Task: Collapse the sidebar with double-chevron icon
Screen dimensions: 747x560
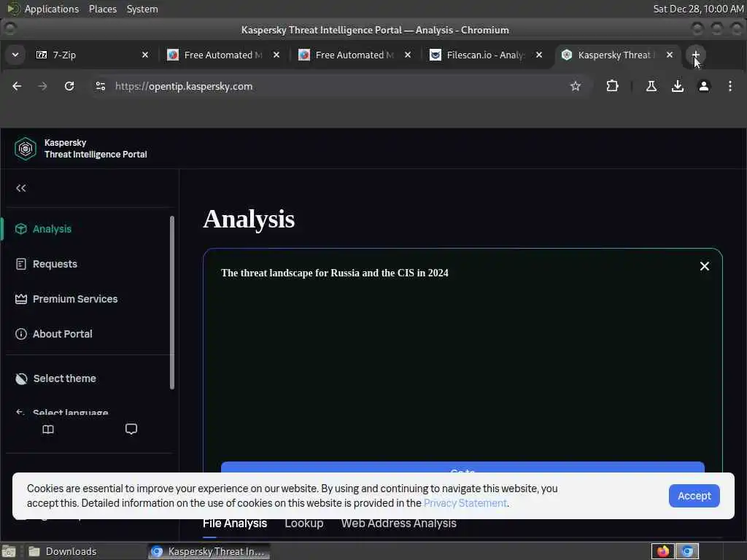Action: [x=21, y=188]
